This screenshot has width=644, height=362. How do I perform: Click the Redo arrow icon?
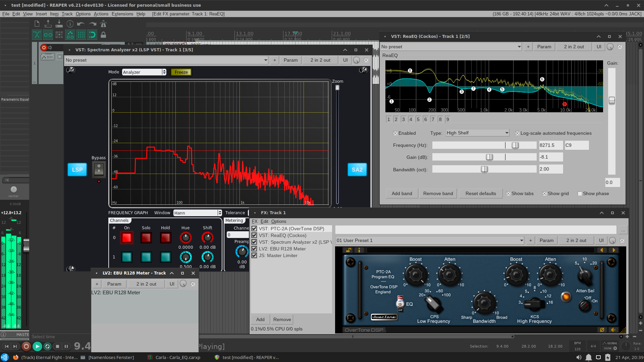coord(92,24)
